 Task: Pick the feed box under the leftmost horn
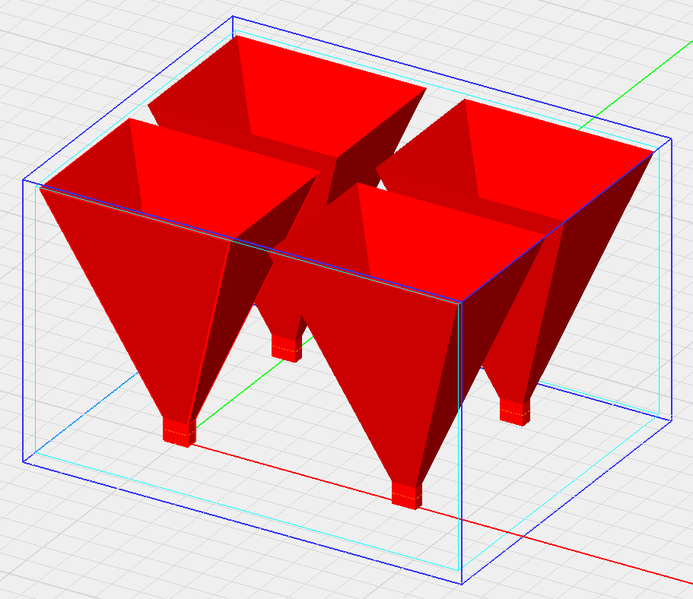179,431
